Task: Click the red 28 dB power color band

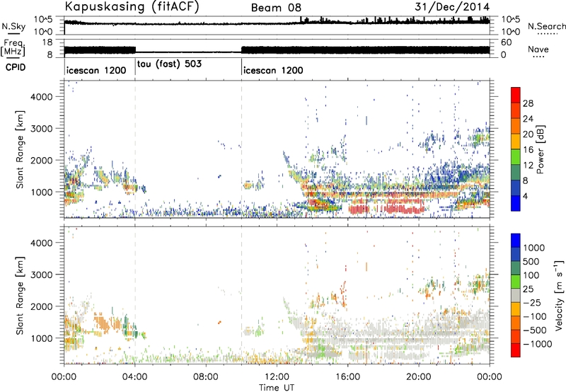Action: (x=516, y=96)
